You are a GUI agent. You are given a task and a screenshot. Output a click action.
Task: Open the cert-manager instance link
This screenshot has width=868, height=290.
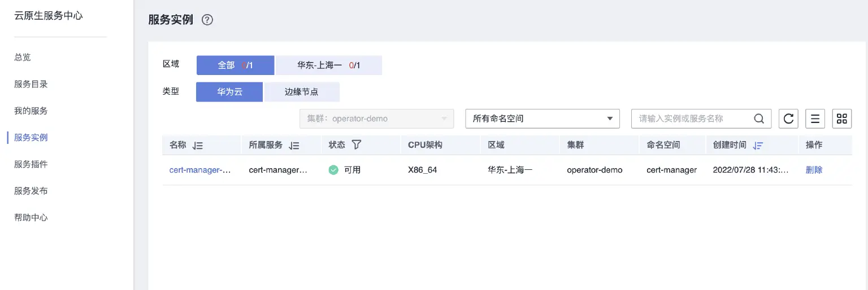(200, 170)
